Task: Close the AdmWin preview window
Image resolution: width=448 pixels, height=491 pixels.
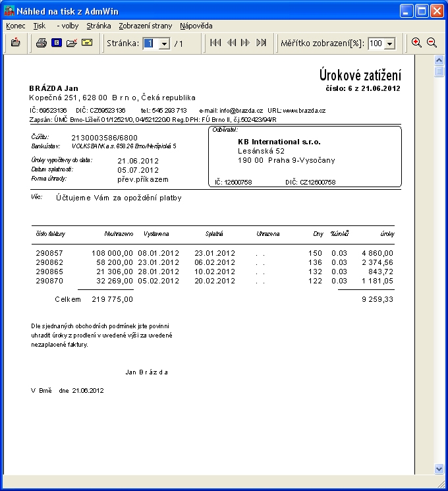Action: click(x=437, y=11)
